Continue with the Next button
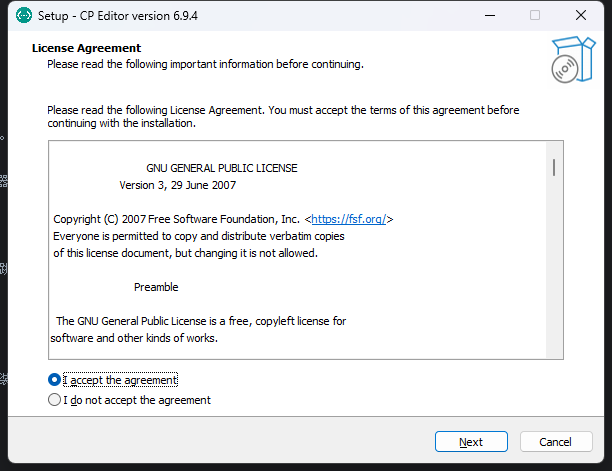This screenshot has width=612, height=471. tap(471, 442)
